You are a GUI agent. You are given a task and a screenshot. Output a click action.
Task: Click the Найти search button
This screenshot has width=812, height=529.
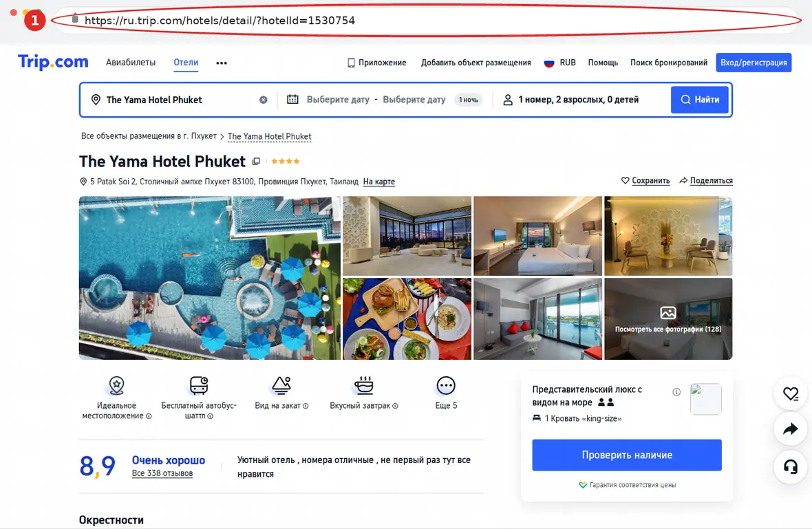click(x=700, y=100)
